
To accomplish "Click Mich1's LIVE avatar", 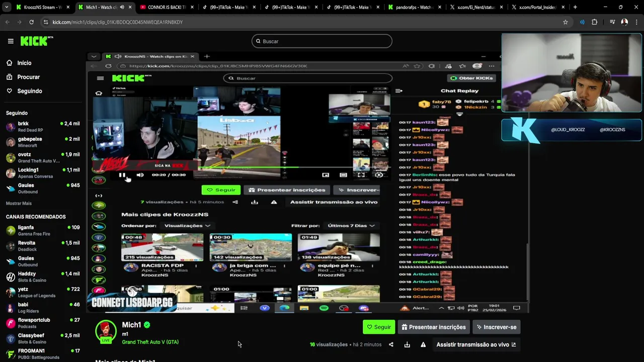I will point(106,331).
